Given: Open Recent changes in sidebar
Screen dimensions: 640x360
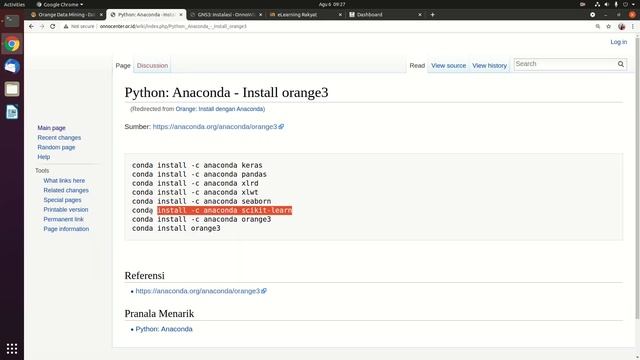Looking at the screenshot, I should pyautogui.click(x=59, y=138).
